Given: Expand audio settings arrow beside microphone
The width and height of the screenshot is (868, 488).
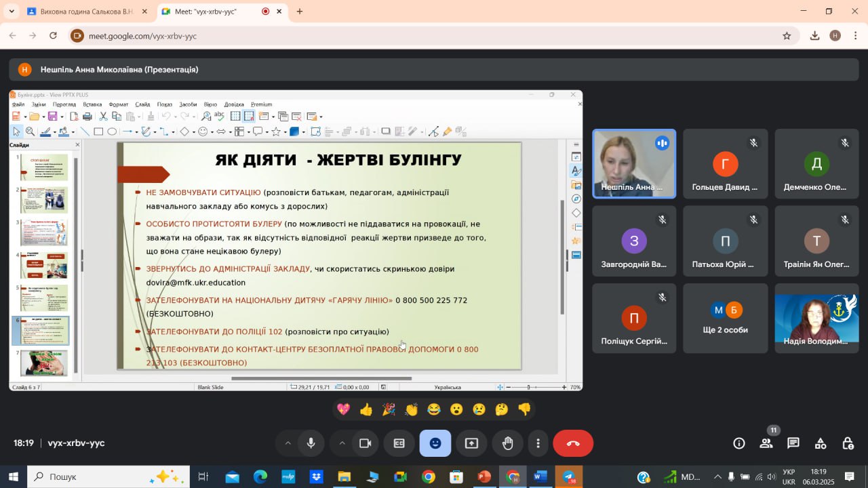Looking at the screenshot, I should point(288,443).
